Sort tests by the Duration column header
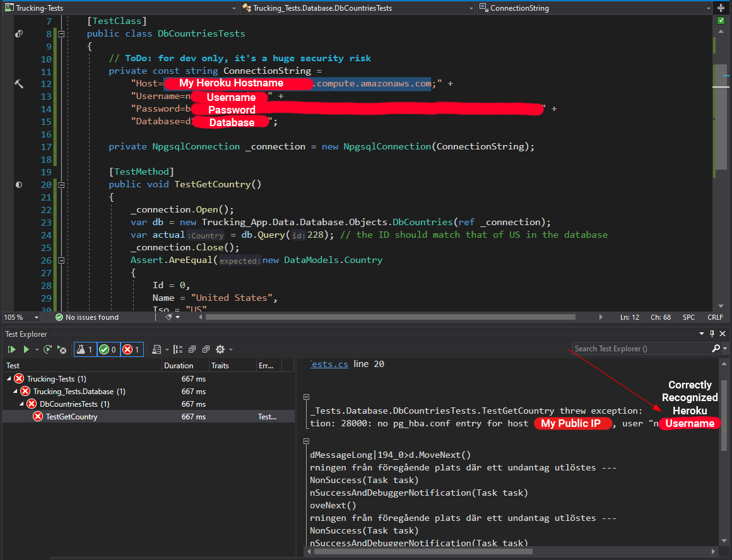 click(x=179, y=365)
